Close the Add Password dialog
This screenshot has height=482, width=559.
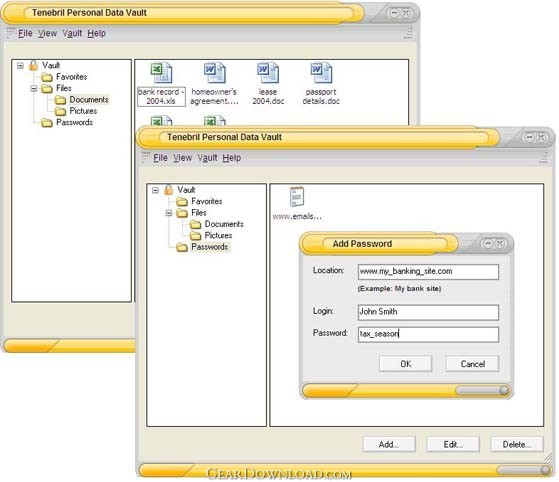500,243
